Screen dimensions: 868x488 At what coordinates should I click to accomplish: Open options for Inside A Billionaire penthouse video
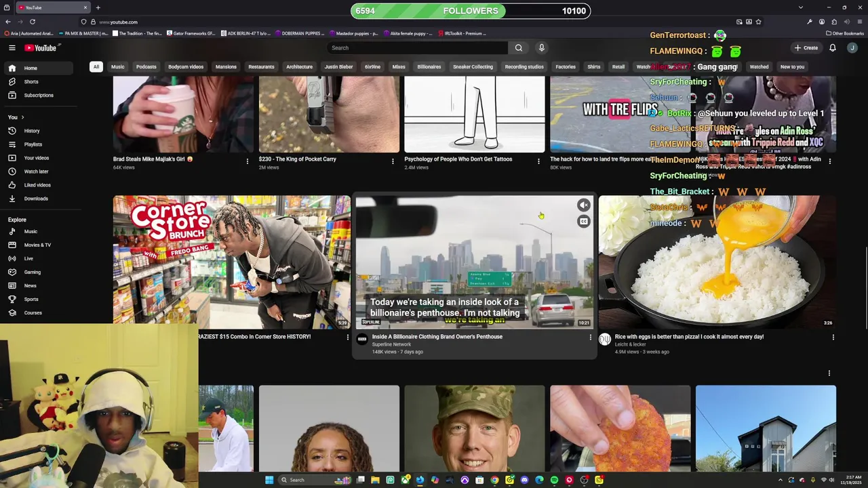point(590,338)
